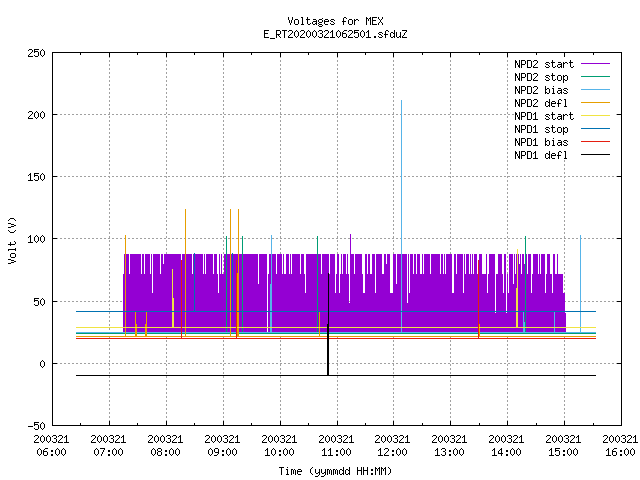Click the purple line sample beside NPD2 start

tap(595, 64)
